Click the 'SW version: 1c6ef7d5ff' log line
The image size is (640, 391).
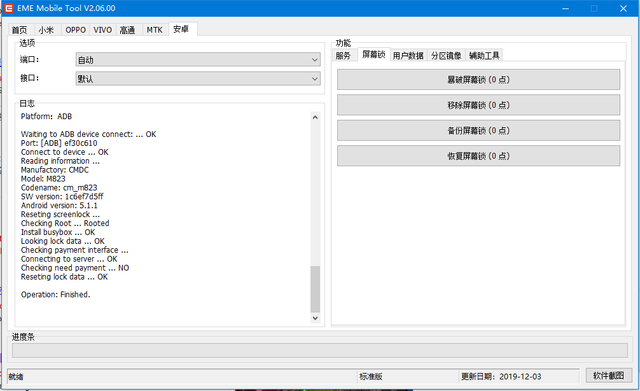tap(62, 197)
